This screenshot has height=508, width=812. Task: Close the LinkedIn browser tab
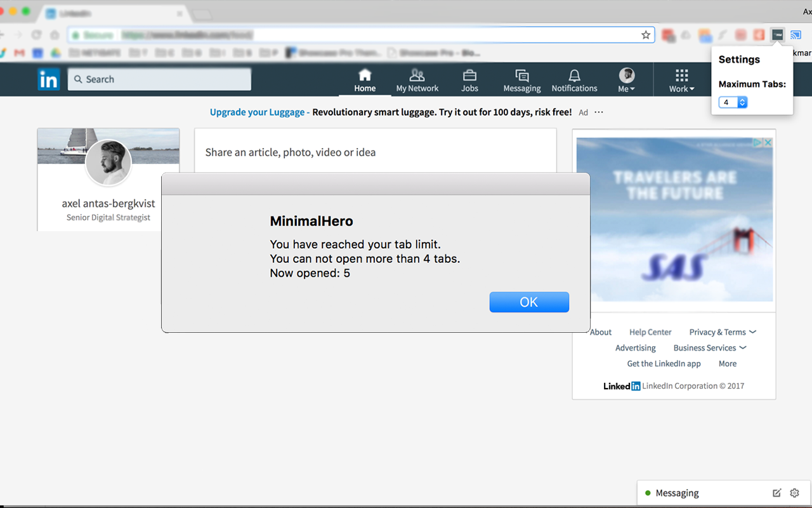(180, 13)
